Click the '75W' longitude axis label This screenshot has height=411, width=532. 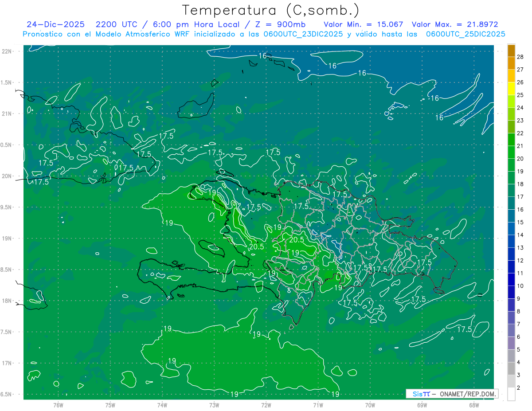pyautogui.click(x=110, y=405)
